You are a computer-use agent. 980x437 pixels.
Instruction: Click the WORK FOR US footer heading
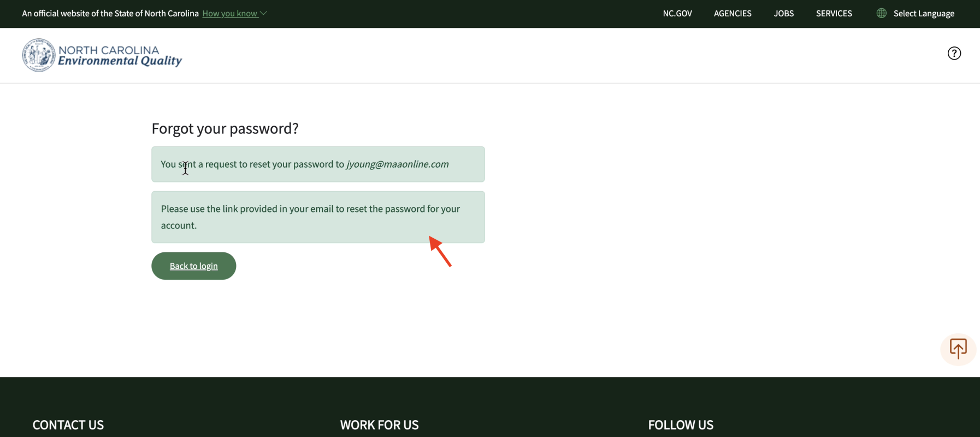click(x=379, y=425)
